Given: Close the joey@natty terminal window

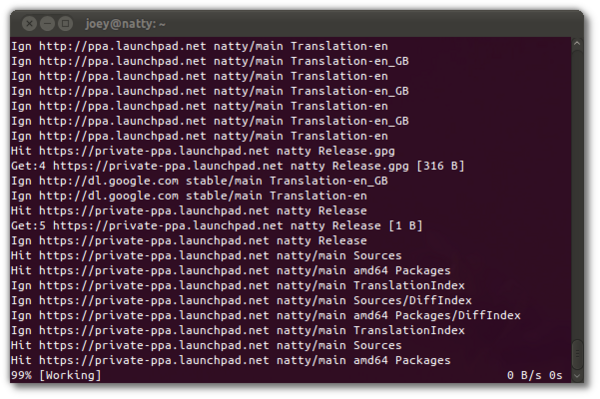Looking at the screenshot, I should [29, 24].
